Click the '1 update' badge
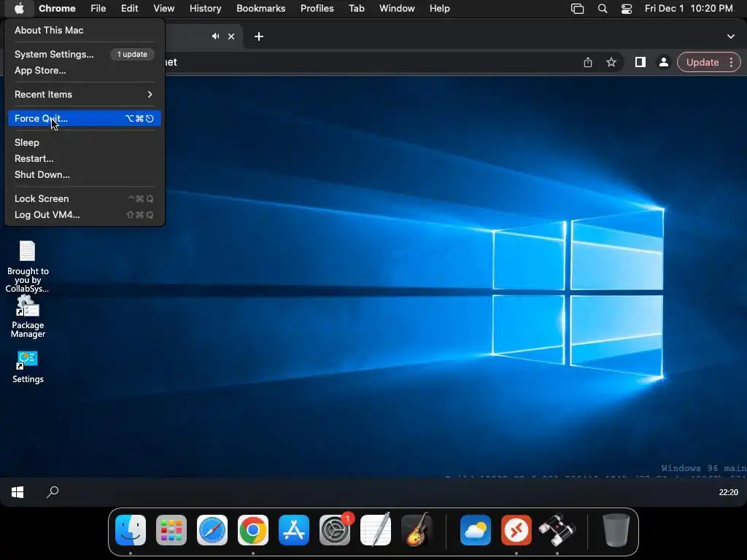 [x=133, y=54]
